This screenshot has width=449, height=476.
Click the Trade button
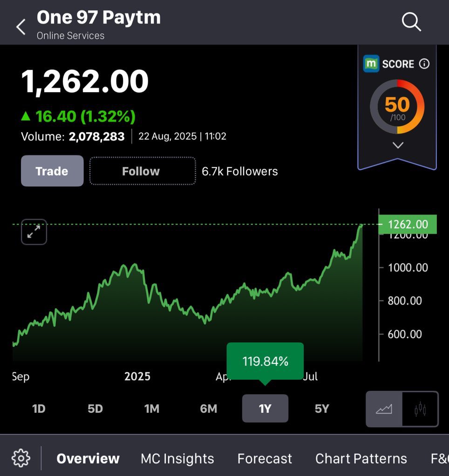point(52,171)
